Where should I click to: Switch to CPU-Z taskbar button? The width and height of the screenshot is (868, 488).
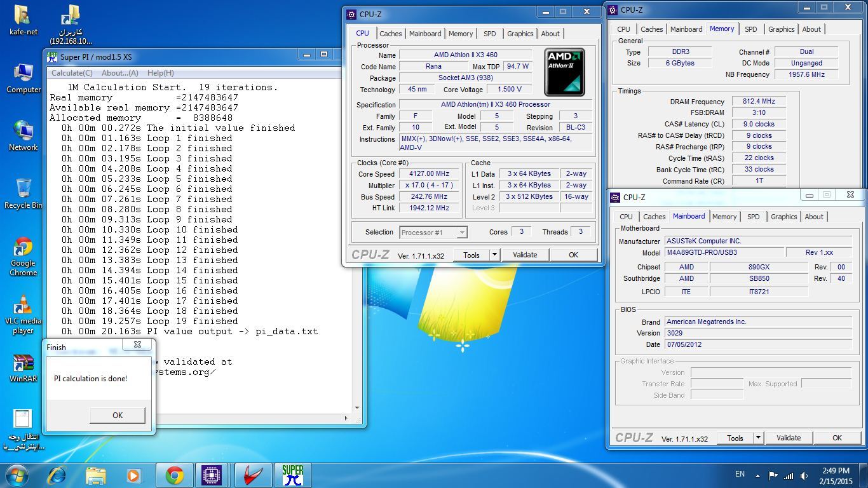coord(211,475)
